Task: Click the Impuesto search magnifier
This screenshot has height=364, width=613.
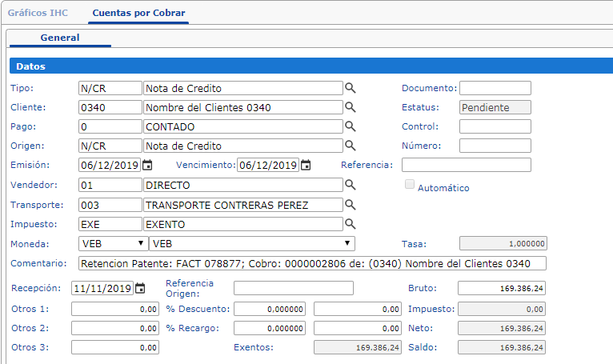Action: (x=350, y=224)
